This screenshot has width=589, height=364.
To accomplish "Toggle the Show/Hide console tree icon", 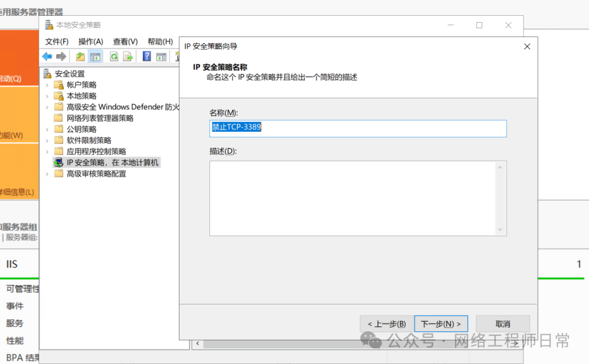I will point(95,57).
